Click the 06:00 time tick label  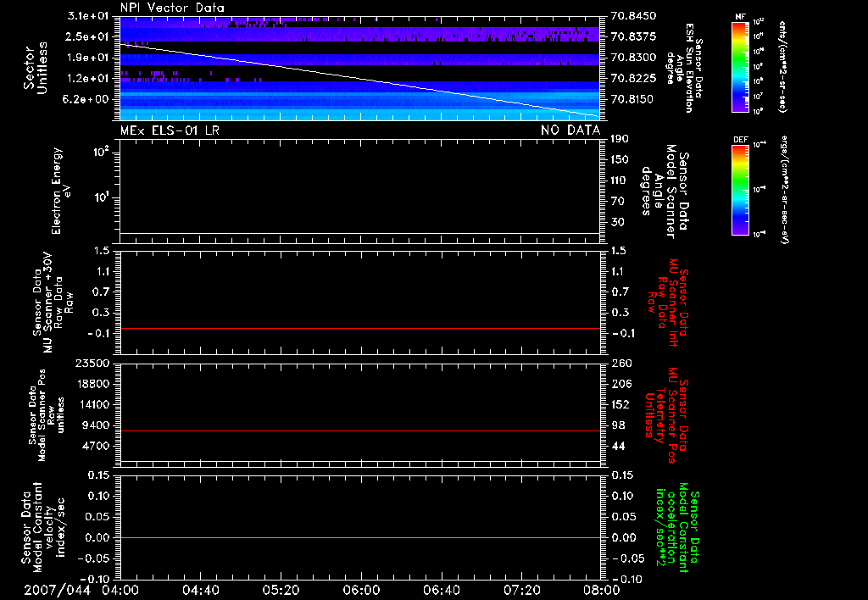[361, 590]
